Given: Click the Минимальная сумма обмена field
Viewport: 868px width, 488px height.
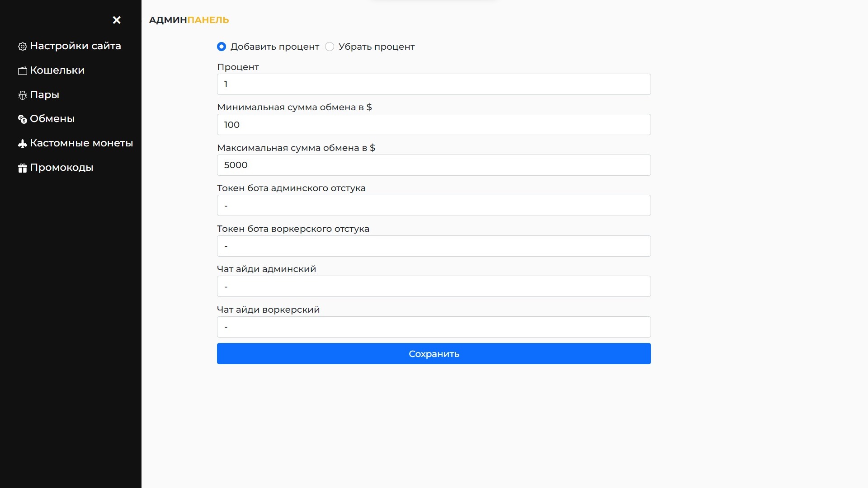Looking at the screenshot, I should click(434, 125).
